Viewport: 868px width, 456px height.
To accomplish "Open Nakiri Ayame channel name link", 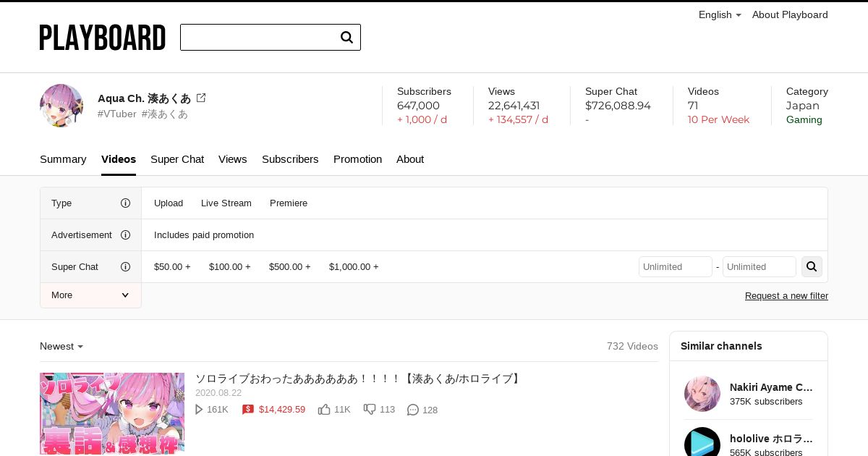I will tap(771, 387).
